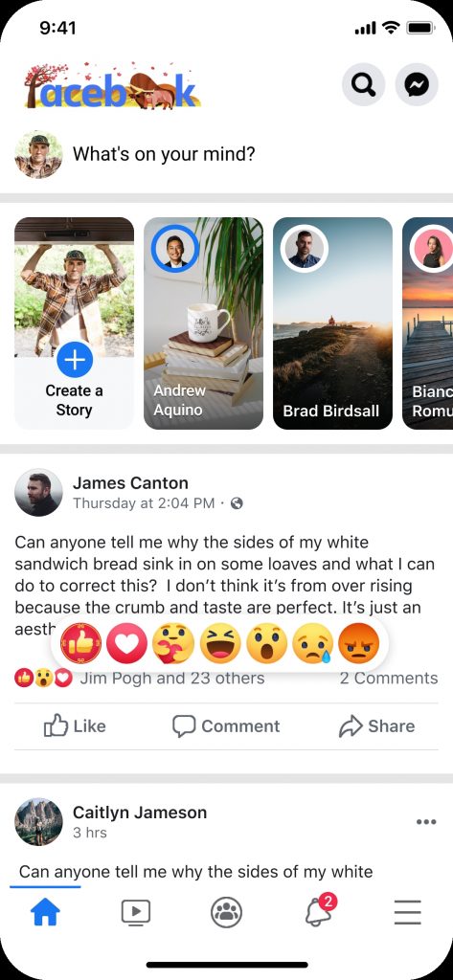The image size is (453, 980).
Task: Choose the Angry reaction emoji
Action: coord(359,644)
